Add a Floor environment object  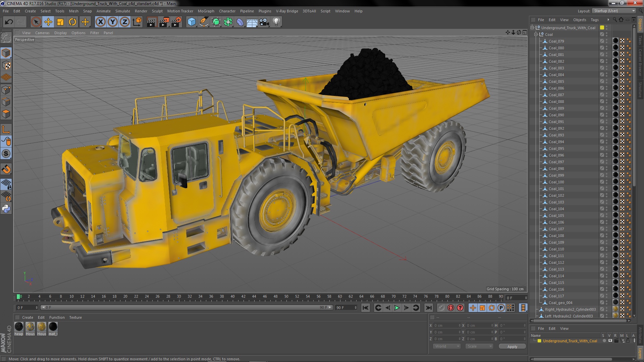coord(252,22)
